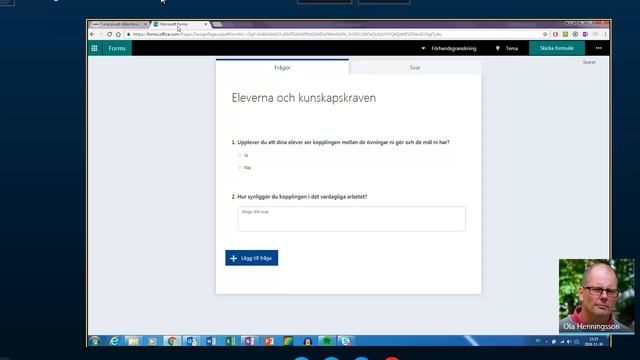Click the red Opera-style extension icon
This screenshot has height=360, width=640.
tap(555, 34)
